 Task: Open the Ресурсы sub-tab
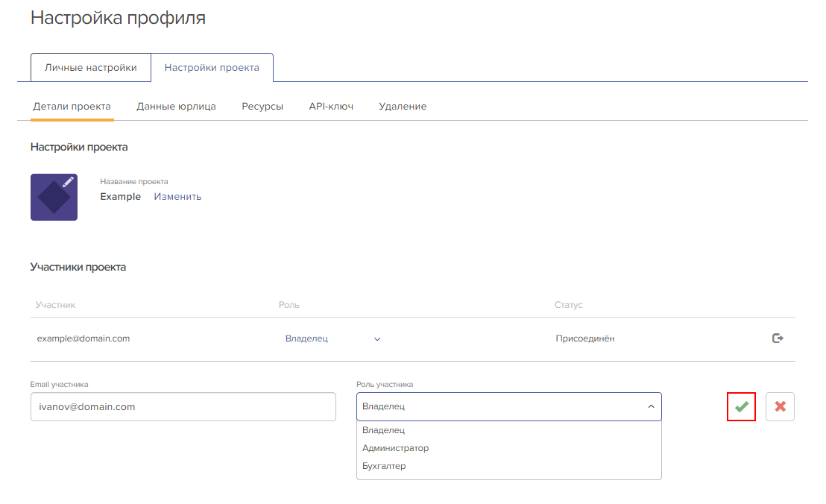(262, 107)
